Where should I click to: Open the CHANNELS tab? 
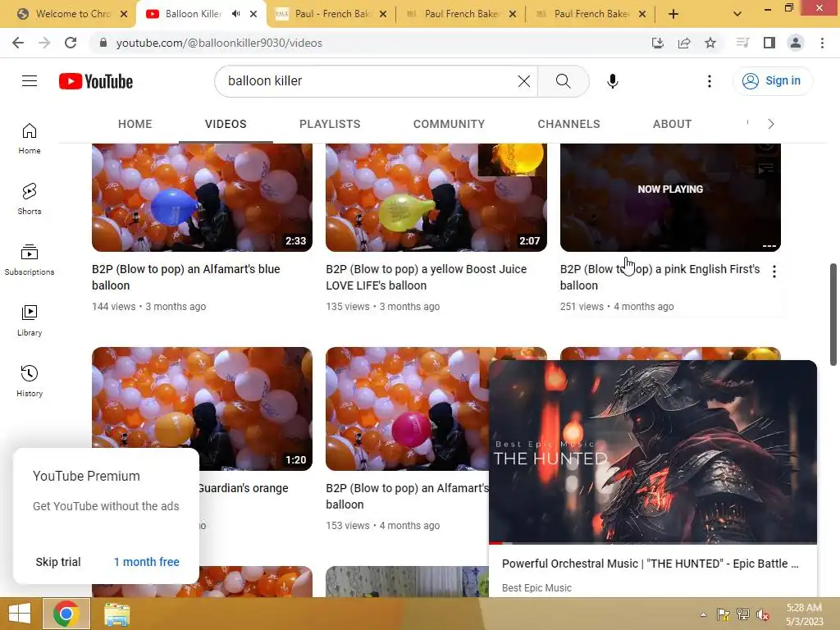[568, 124]
